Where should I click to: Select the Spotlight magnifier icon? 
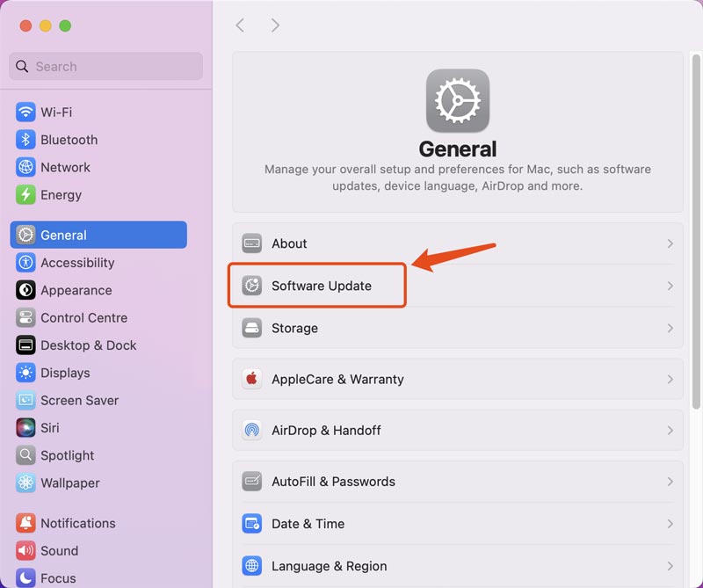coord(25,455)
